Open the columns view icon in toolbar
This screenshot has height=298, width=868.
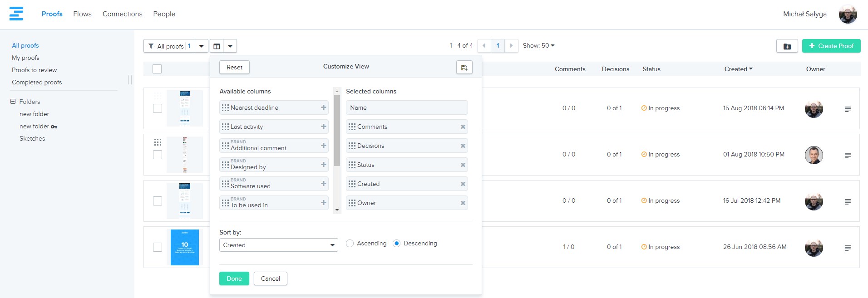click(x=217, y=46)
